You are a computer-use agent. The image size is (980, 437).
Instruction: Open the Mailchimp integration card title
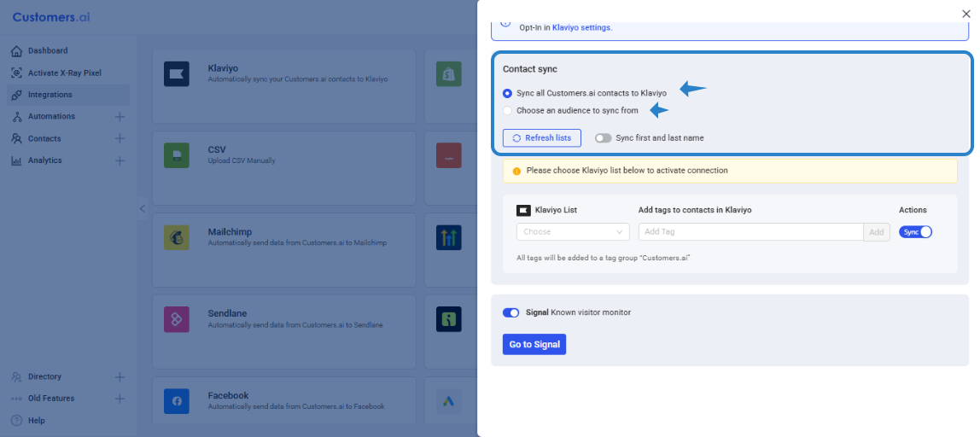tap(230, 232)
